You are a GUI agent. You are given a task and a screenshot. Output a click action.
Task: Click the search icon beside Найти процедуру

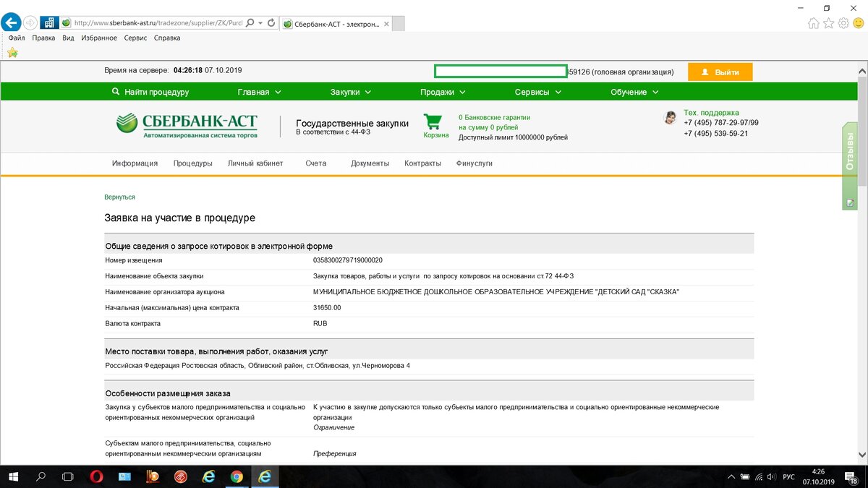pyautogui.click(x=116, y=92)
